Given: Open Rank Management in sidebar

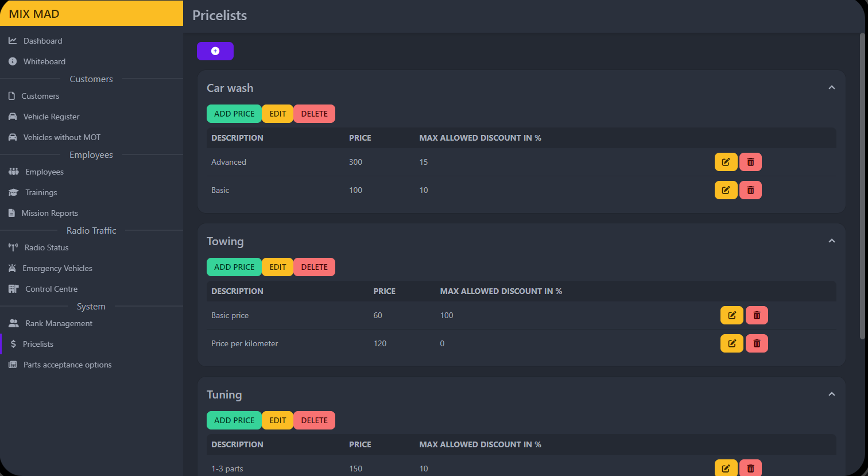Looking at the screenshot, I should 59,323.
